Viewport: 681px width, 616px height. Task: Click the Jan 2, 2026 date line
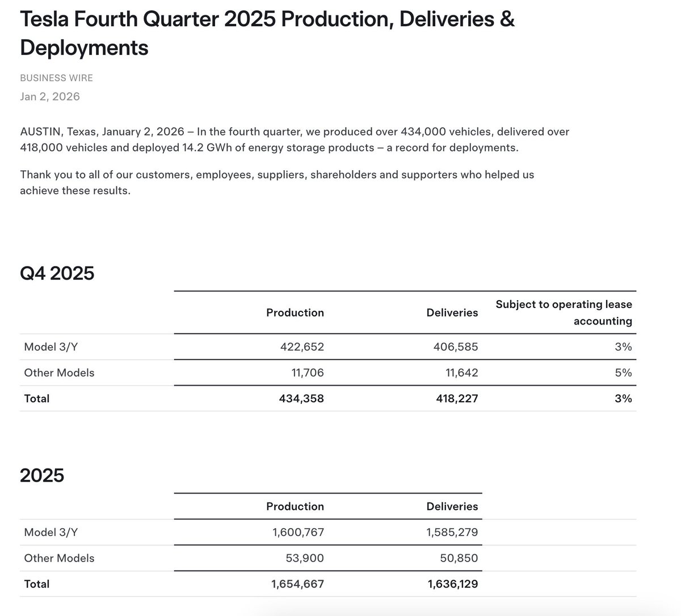(x=50, y=96)
